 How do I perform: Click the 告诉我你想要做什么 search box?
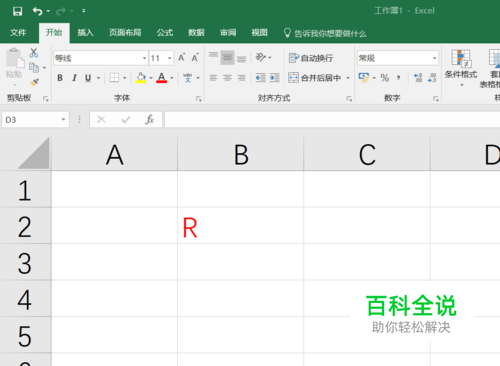[325, 33]
